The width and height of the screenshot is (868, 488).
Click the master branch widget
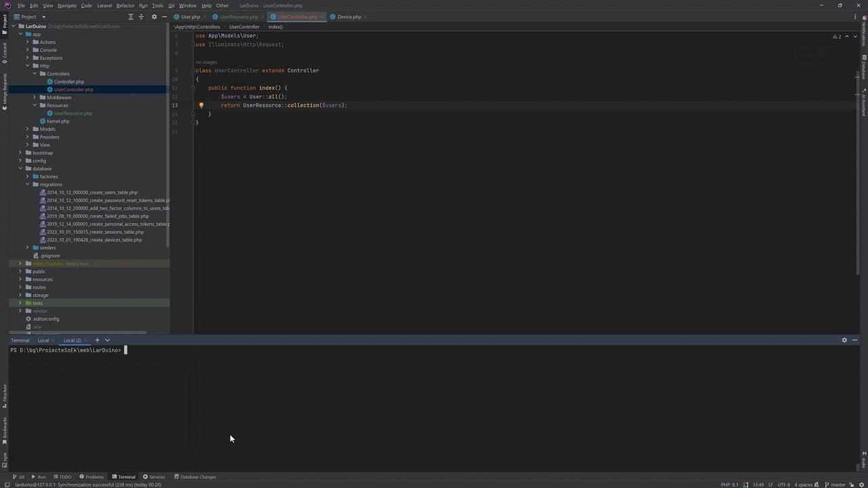[835, 485]
